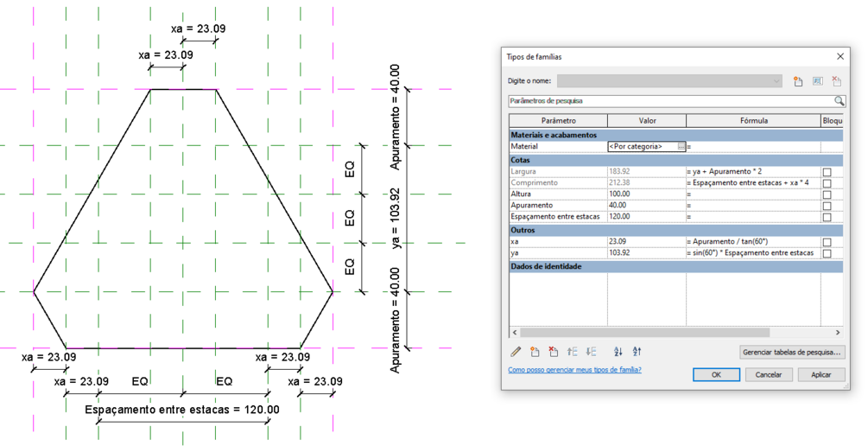Close the Tipos de famílias dialog

tap(840, 56)
